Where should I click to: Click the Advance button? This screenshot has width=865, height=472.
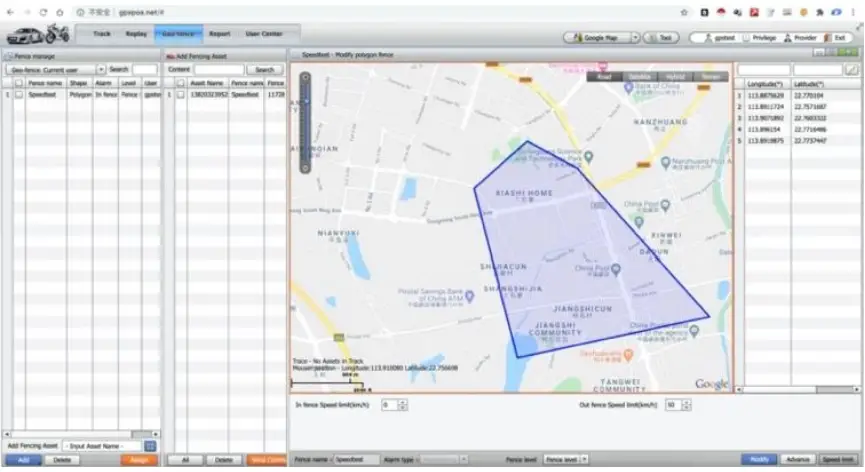(798, 459)
